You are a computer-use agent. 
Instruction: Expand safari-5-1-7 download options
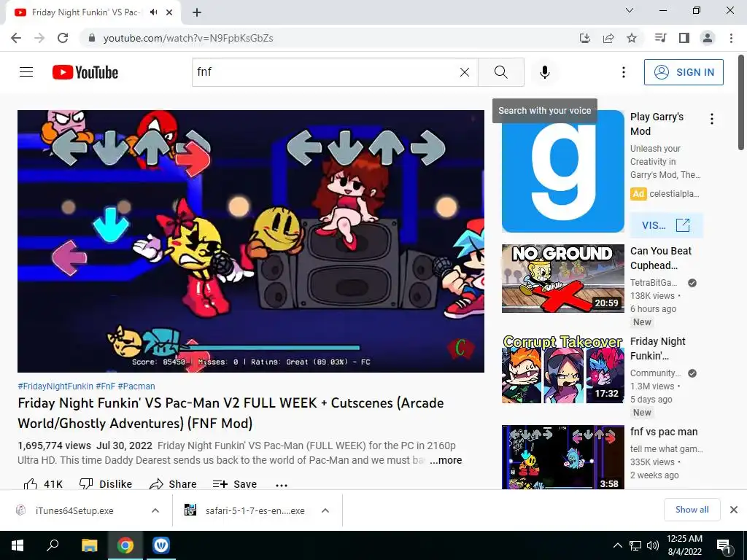[325, 510]
